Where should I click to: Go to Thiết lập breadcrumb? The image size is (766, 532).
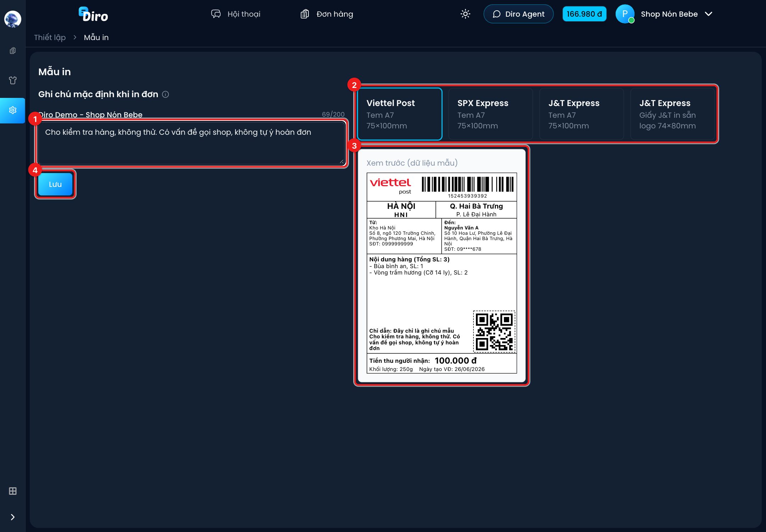50,38
